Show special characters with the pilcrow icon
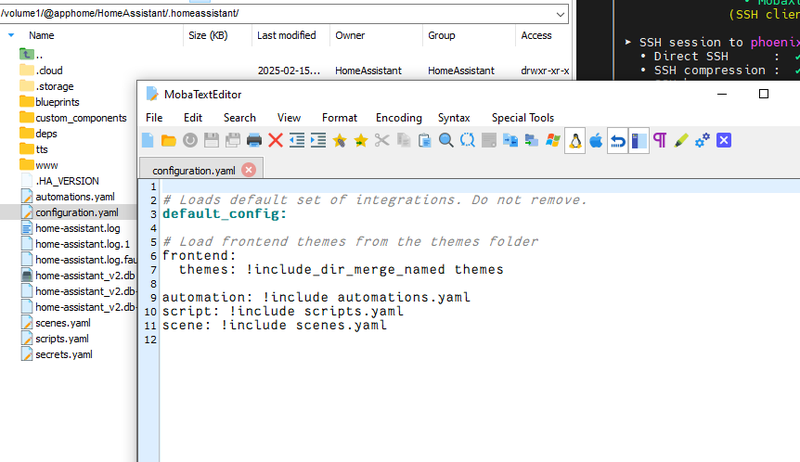Viewport: 800px width, 462px height. click(x=660, y=140)
